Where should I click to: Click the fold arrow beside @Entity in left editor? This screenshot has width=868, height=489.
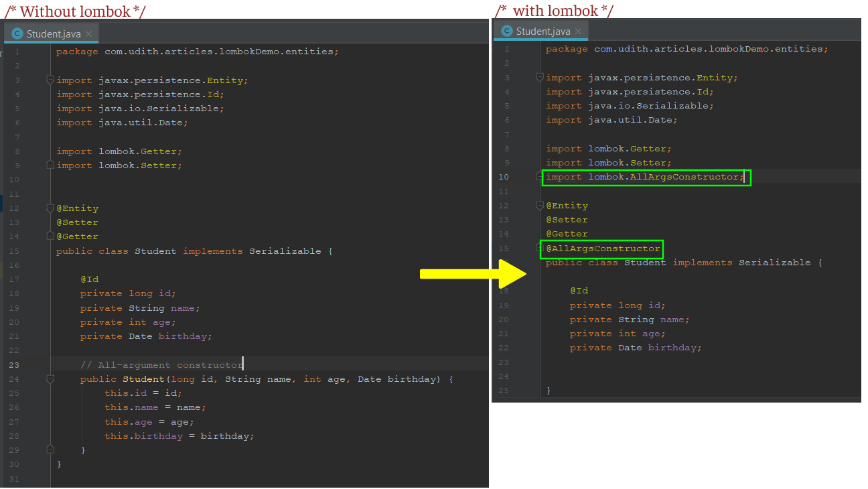[x=50, y=208]
